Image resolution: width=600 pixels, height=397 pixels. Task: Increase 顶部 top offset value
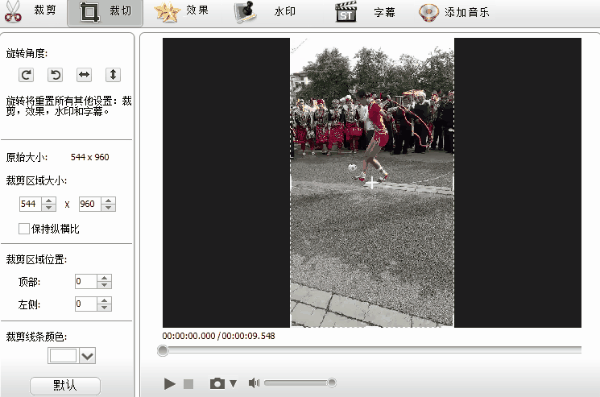pyautogui.click(x=104, y=278)
